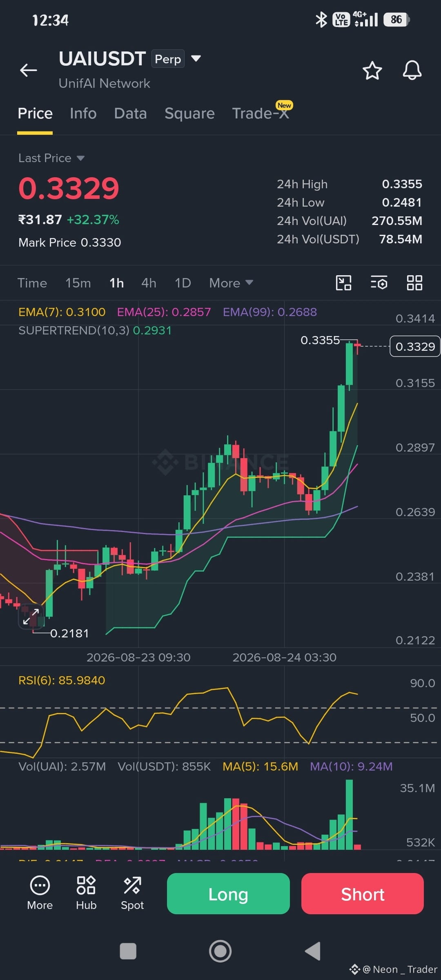Tap the MA(10) volume label
This screenshot has width=441, height=980.
tap(351, 766)
